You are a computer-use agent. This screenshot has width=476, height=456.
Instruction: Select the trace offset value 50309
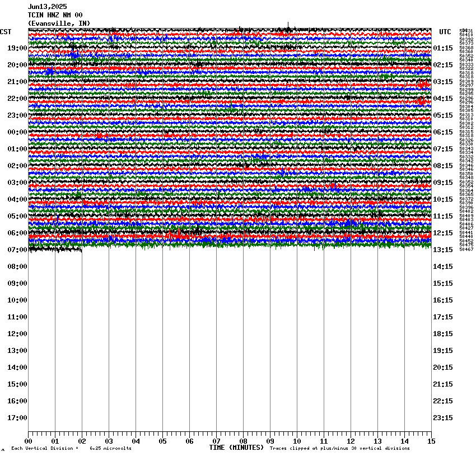click(x=466, y=81)
